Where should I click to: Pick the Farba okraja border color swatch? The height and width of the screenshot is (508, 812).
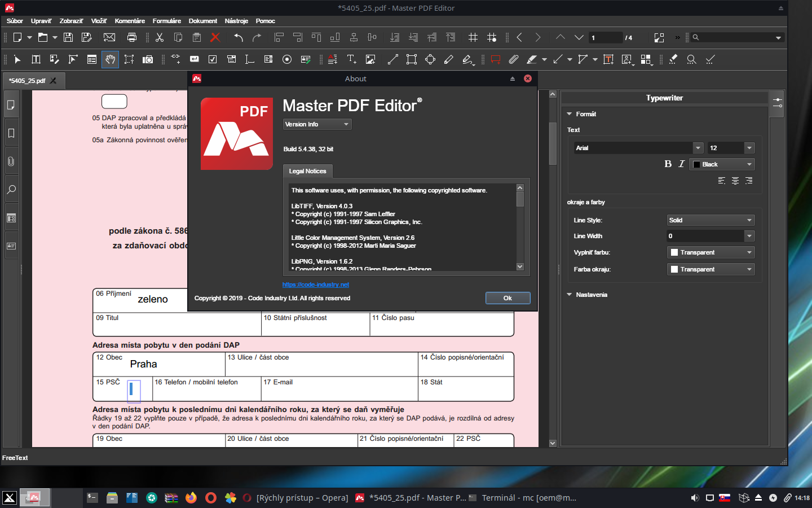pos(674,269)
